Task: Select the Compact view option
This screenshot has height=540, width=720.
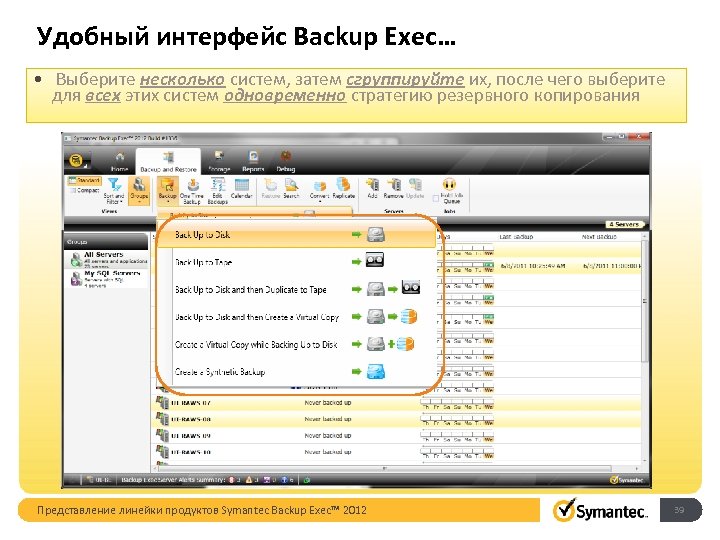Action: 84,190
